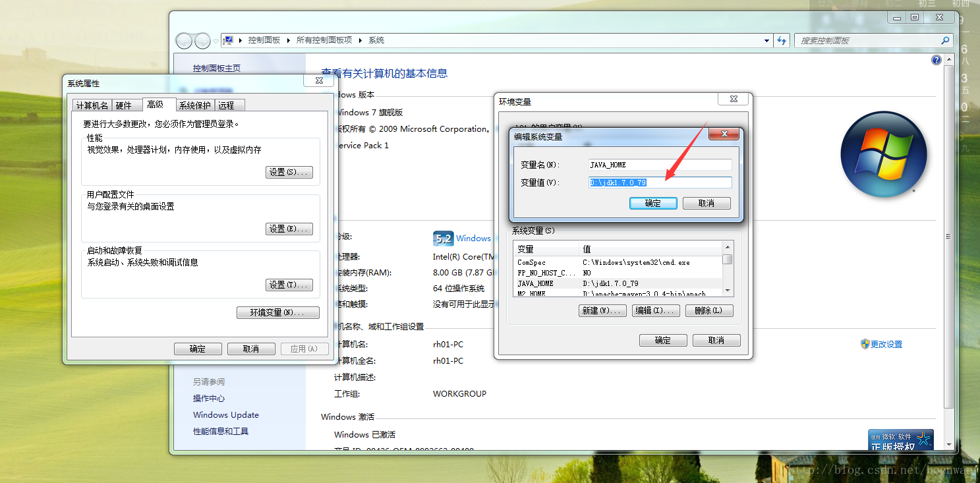Screen dimensions: 980x483
Task: Click the Microsoft 正版授权 badge
Action: (x=900, y=438)
